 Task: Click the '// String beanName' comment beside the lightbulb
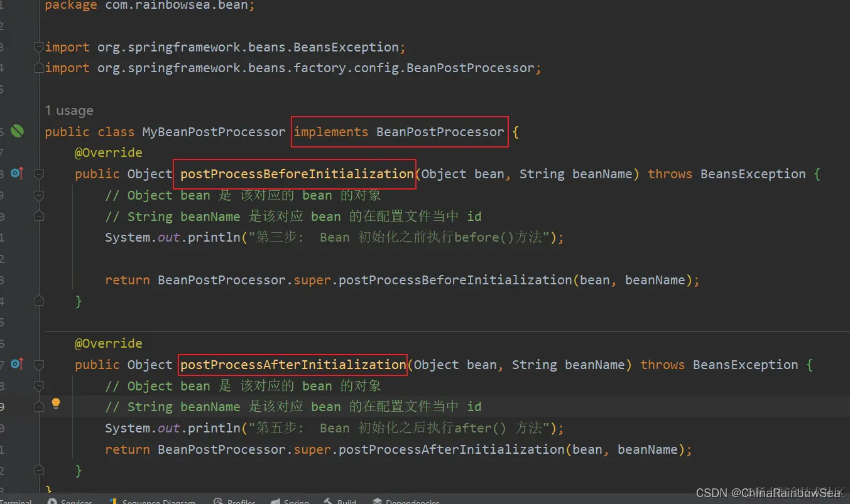293,407
